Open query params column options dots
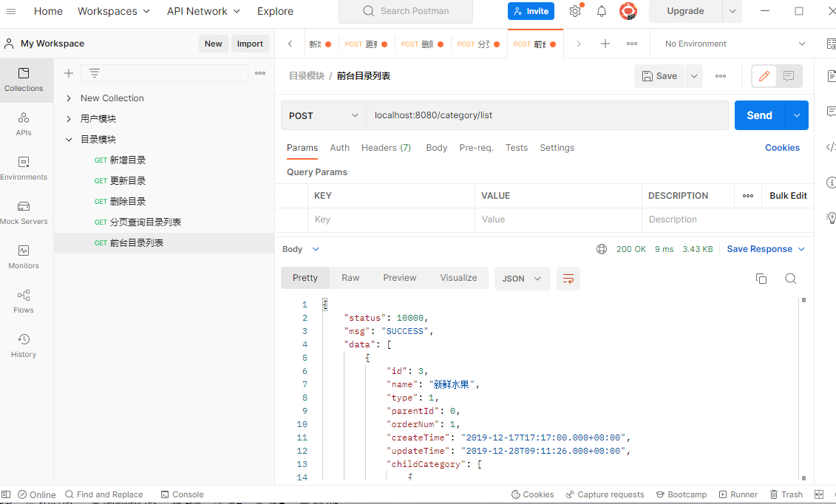Screen dimensions: 836x504 [748, 196]
